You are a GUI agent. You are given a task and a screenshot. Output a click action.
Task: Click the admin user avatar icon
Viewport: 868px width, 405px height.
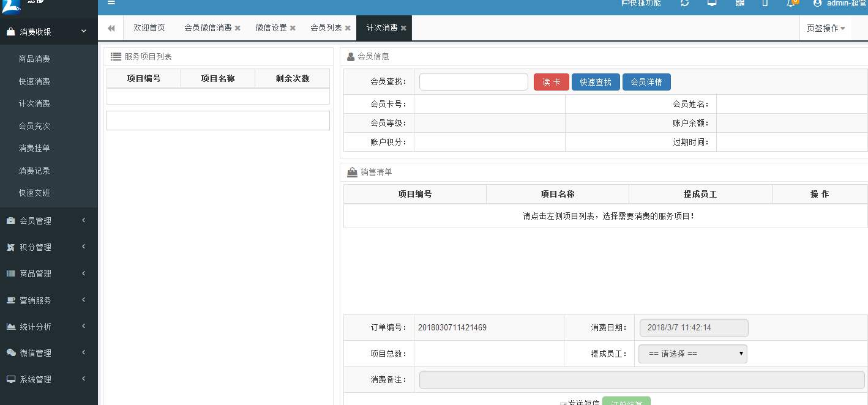point(817,3)
